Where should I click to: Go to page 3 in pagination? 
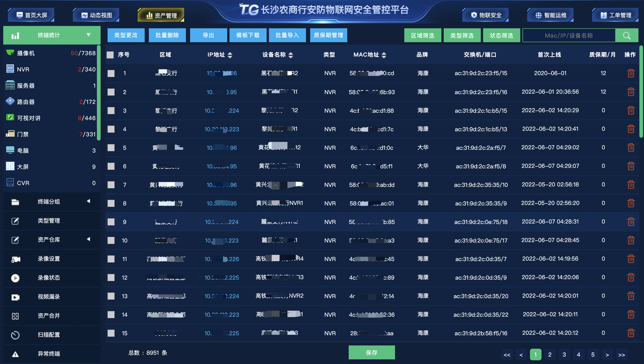(564, 354)
